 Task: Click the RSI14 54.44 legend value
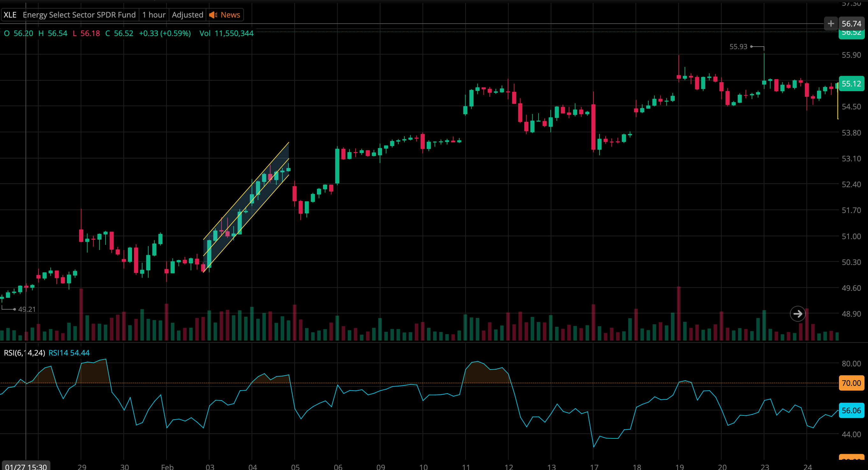[x=69, y=353]
